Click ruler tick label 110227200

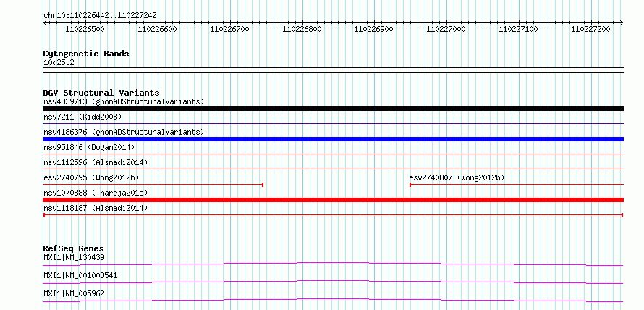click(590, 29)
